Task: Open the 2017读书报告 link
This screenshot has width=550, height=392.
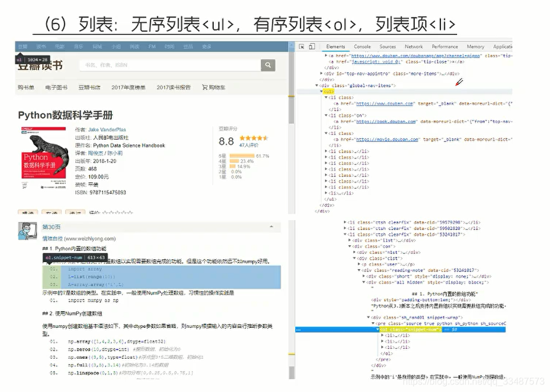Action: 174,87
